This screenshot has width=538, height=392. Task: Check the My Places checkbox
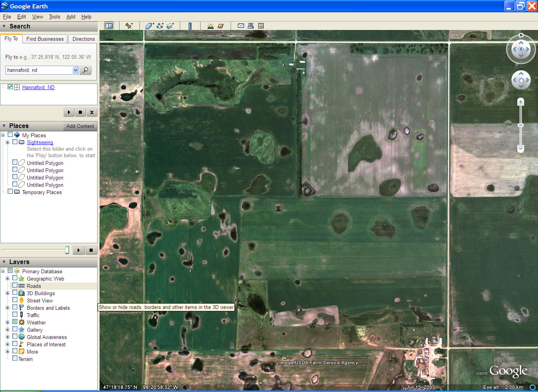click(10, 135)
